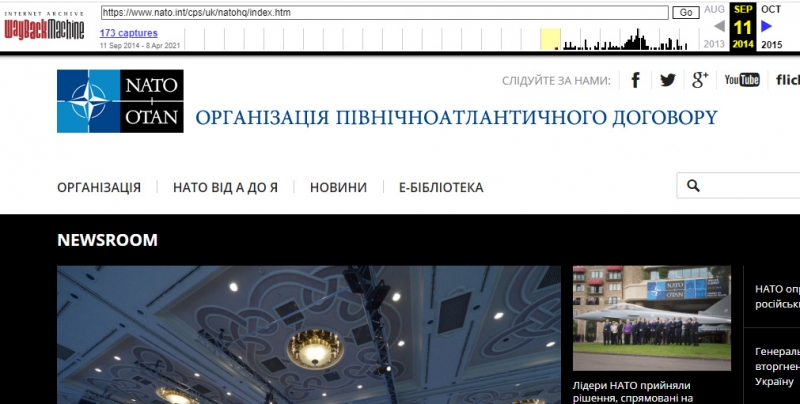This screenshot has height=404, width=800.
Task: Click the NATO OTAN logo
Action: (x=119, y=102)
